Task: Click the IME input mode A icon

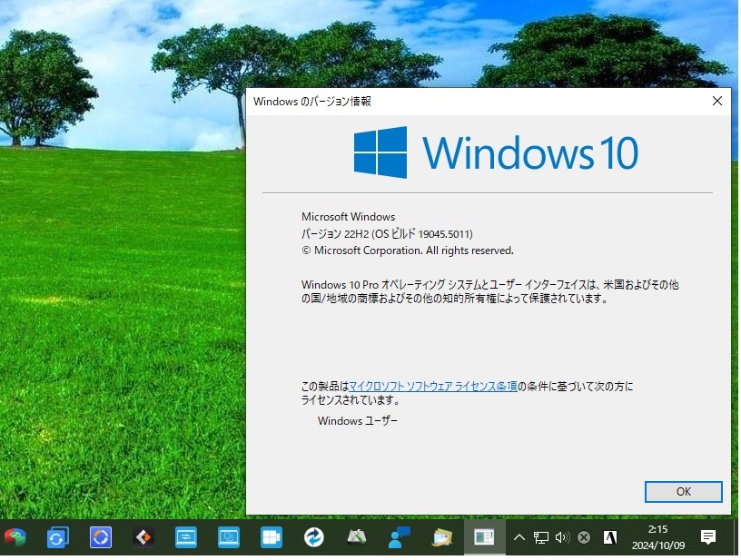Action: click(x=610, y=537)
